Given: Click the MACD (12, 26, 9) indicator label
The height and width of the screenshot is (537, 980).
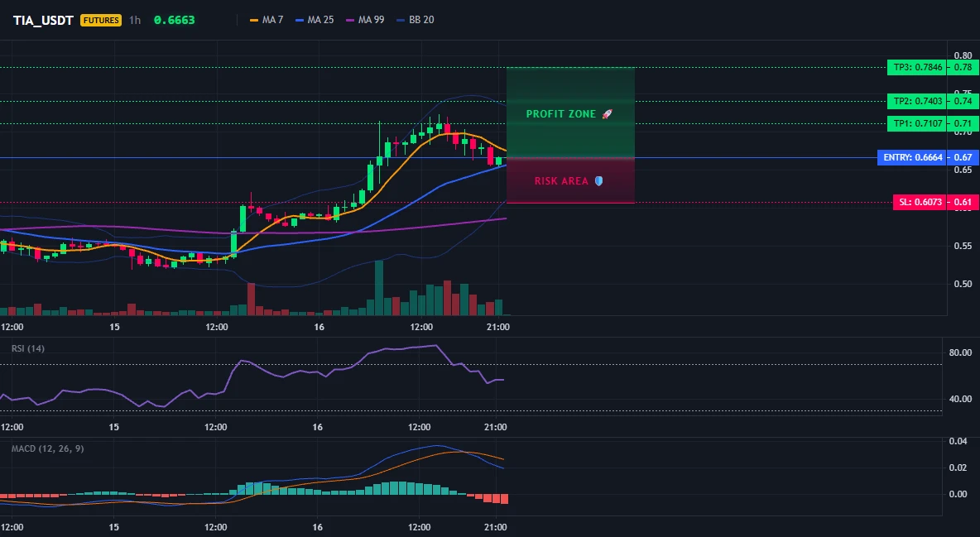Looking at the screenshot, I should coord(47,448).
